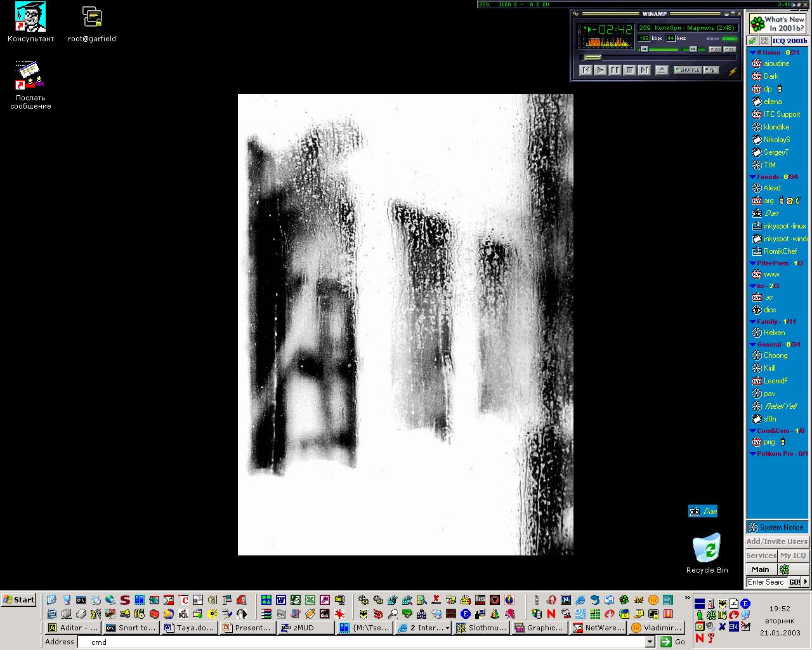812x650 pixels.
Task: Click the Winamp balance slider
Action: (693, 50)
